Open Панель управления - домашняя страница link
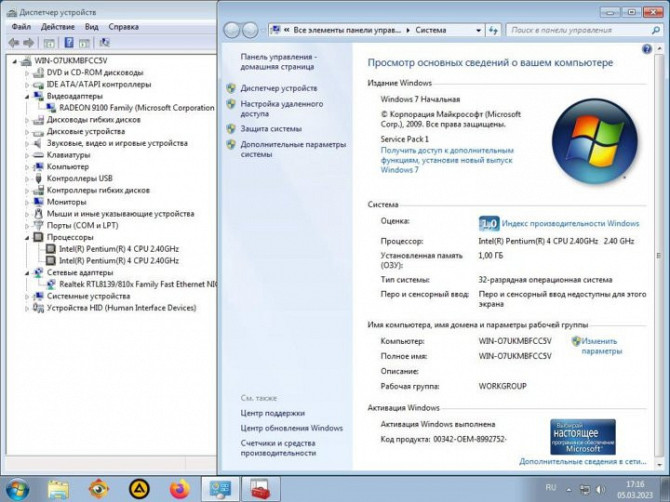The height and width of the screenshot is (502, 670). 279,62
